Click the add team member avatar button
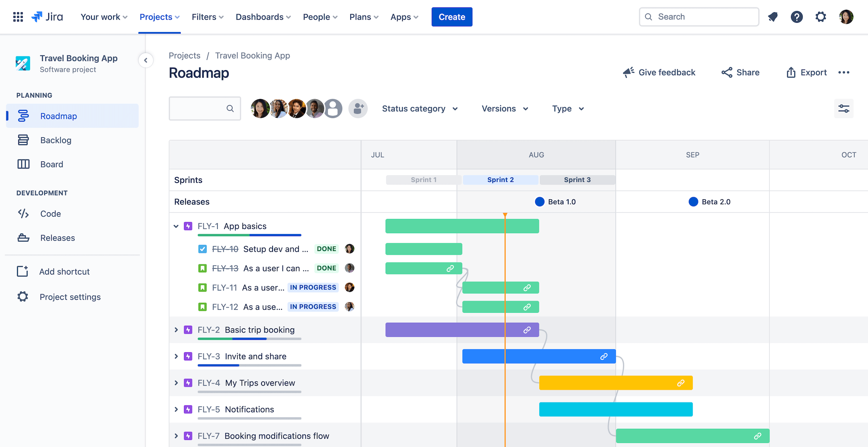 358,108
